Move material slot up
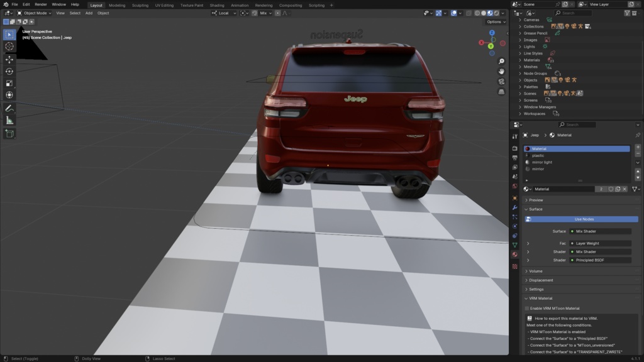The height and width of the screenshot is (362, 644). (638, 171)
